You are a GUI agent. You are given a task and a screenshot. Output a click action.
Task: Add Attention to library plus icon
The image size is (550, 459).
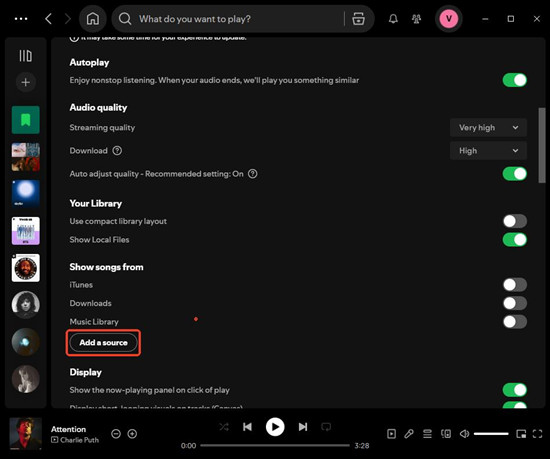click(x=132, y=434)
